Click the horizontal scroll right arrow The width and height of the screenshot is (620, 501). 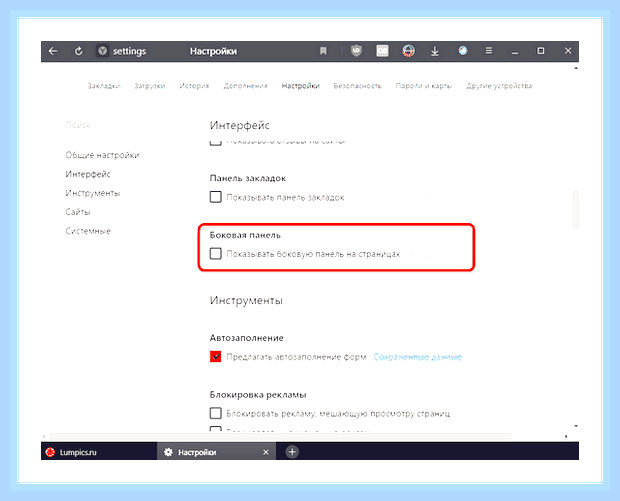(x=566, y=436)
